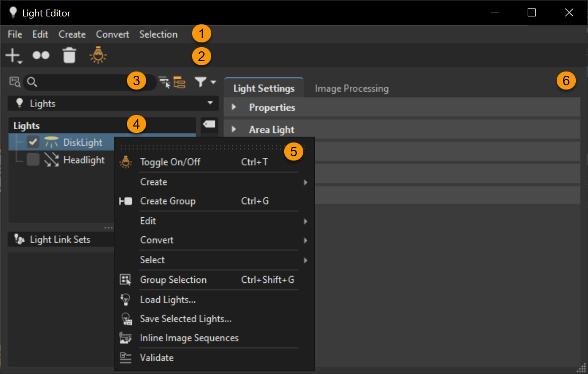Enable hierarchy view with the orange tree icon

pyautogui.click(x=180, y=82)
